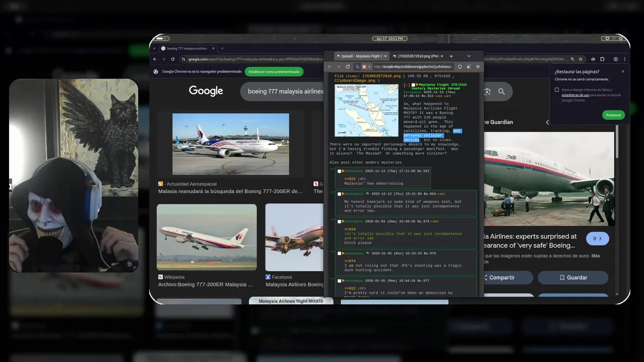This screenshot has height=362, width=644.
Task: Close the 1763053572918.png tab
Action: (x=442, y=56)
